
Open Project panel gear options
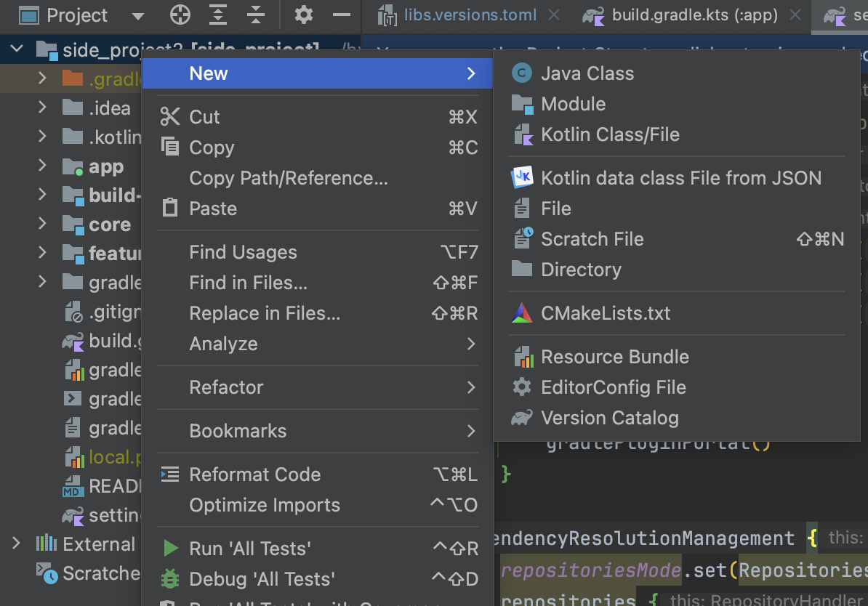coord(304,15)
